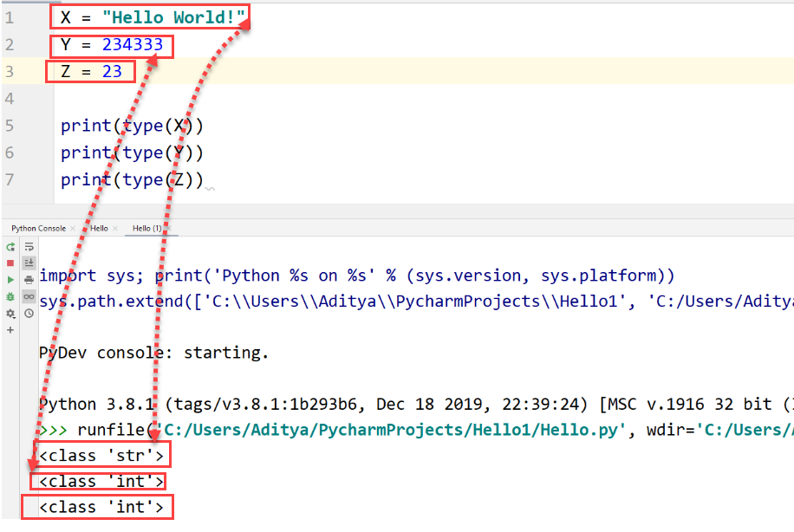Attach the debugger using the green bug icon
This screenshot has width=794, height=532.
10,296
